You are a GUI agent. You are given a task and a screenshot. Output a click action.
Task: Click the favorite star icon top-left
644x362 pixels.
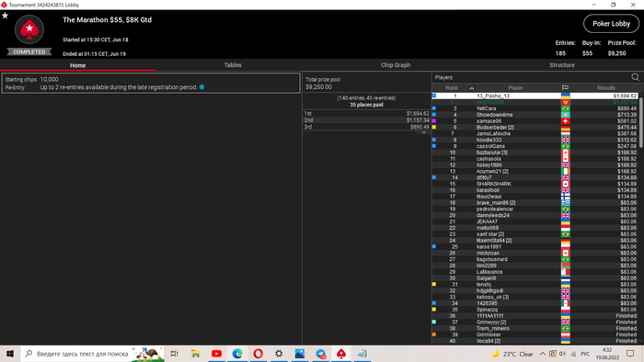[5, 16]
